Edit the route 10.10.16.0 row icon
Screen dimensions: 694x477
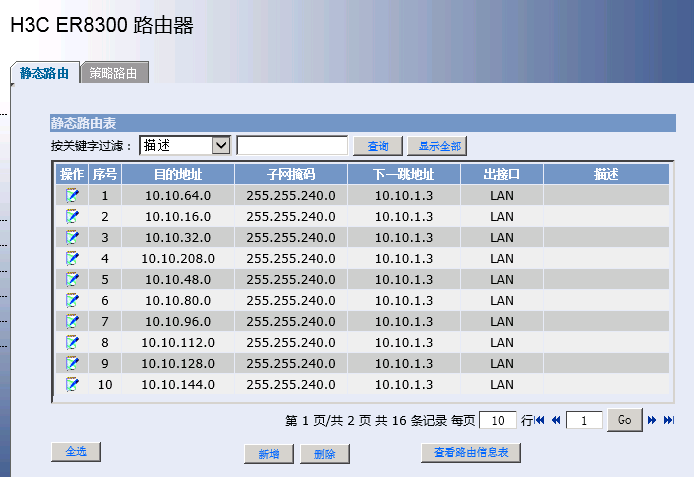pos(72,216)
